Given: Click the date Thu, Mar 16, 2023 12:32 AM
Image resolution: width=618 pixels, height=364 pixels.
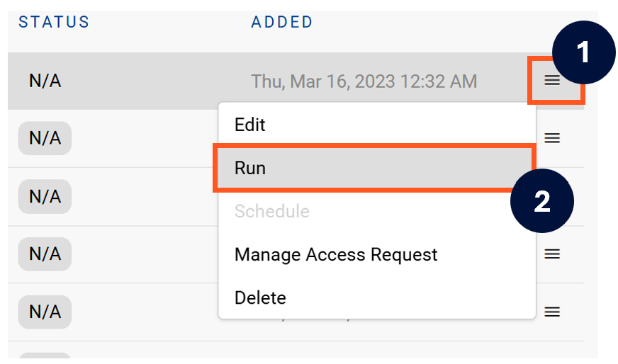Looking at the screenshot, I should point(364,81).
